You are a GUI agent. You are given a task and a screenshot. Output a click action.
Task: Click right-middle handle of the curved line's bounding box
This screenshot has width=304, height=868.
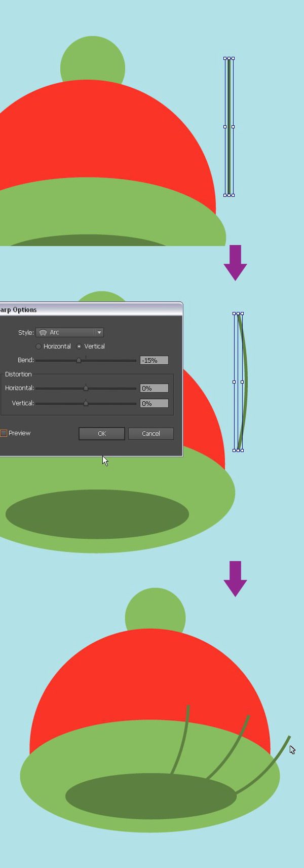(x=242, y=381)
